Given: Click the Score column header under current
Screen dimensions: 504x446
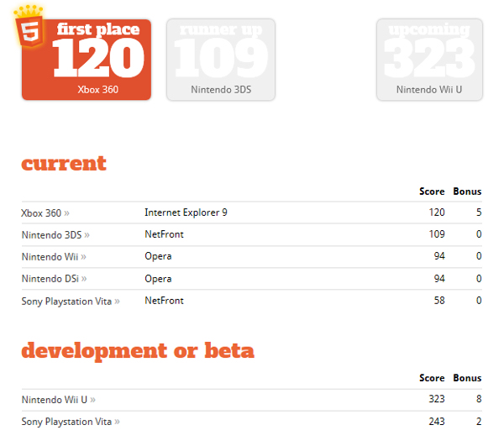Looking at the screenshot, I should click(x=432, y=192).
